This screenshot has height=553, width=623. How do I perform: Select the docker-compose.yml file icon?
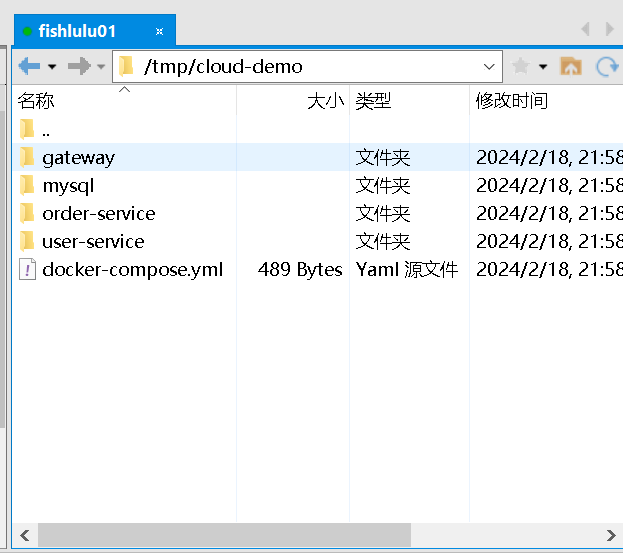click(x=27, y=269)
